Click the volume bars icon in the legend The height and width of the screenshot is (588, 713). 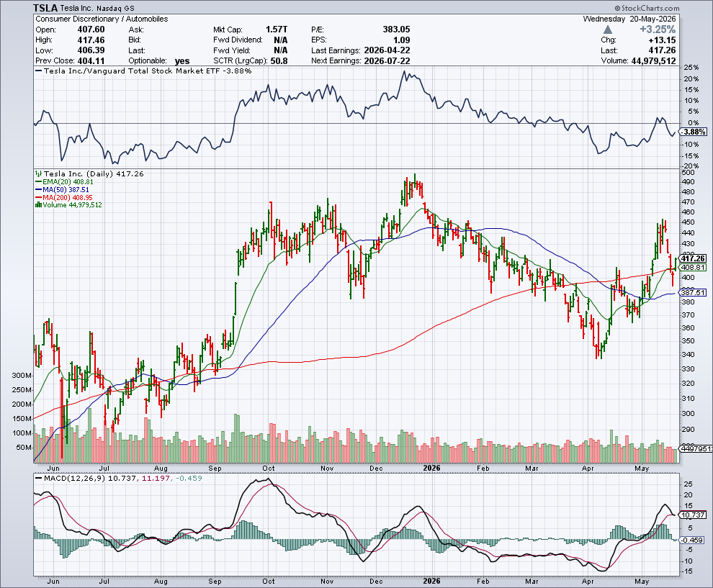point(39,205)
